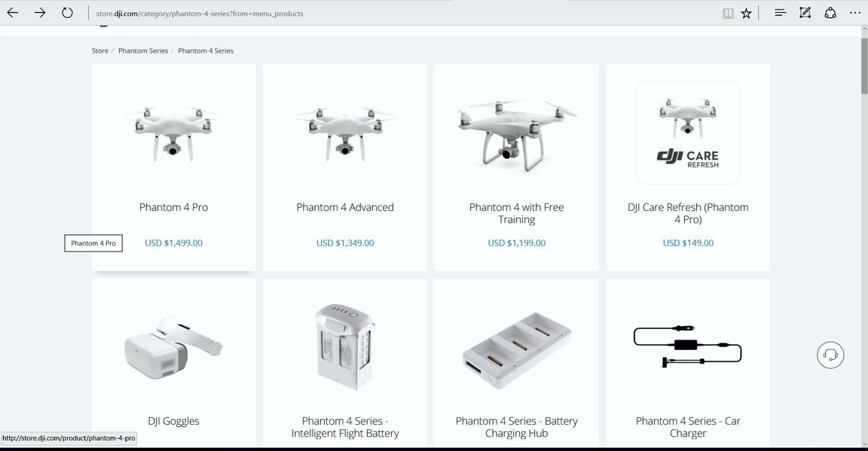Go back with the browser back arrow

click(x=13, y=13)
